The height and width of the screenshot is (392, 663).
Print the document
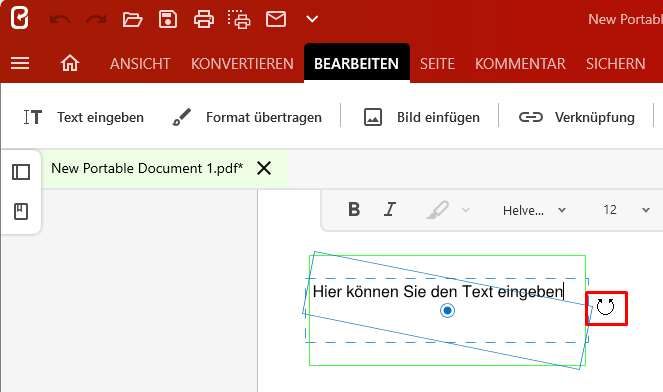click(x=204, y=19)
